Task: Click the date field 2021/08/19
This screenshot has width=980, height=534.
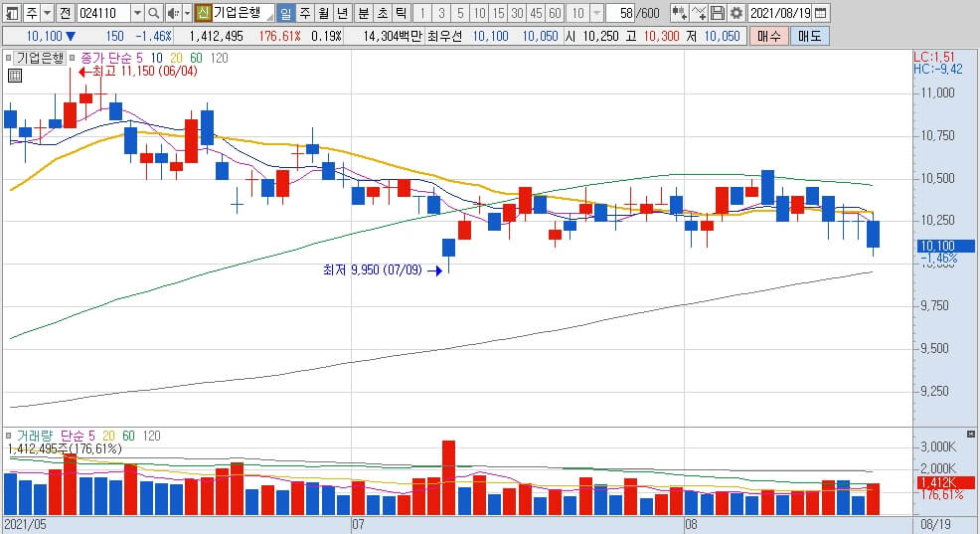Action: click(x=780, y=13)
